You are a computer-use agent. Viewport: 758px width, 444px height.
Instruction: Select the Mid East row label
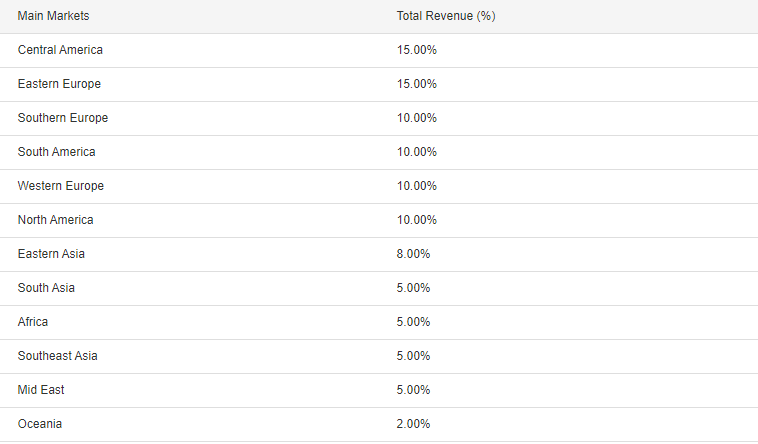[x=41, y=390]
